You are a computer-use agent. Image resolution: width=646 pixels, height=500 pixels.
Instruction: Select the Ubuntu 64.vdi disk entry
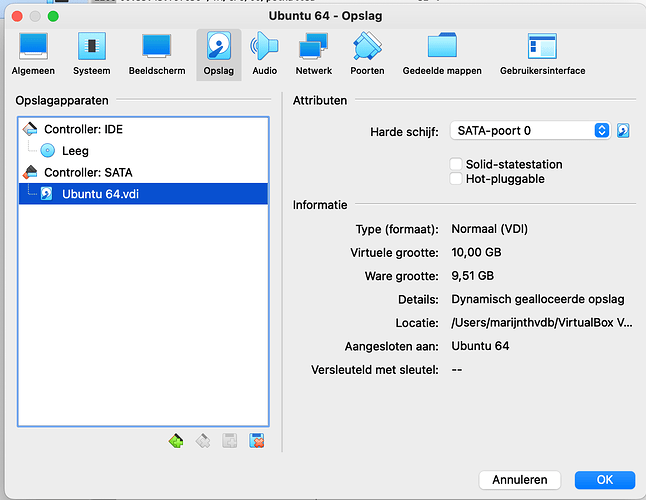point(100,194)
